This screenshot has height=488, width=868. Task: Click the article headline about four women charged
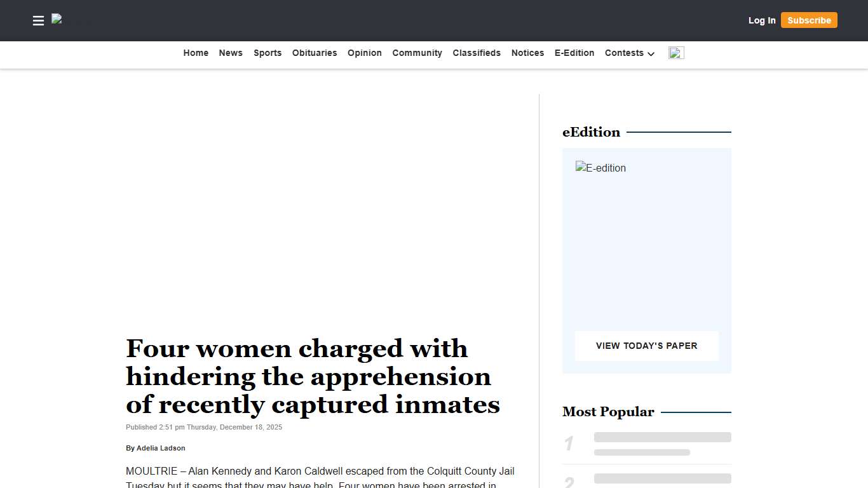coord(312,377)
